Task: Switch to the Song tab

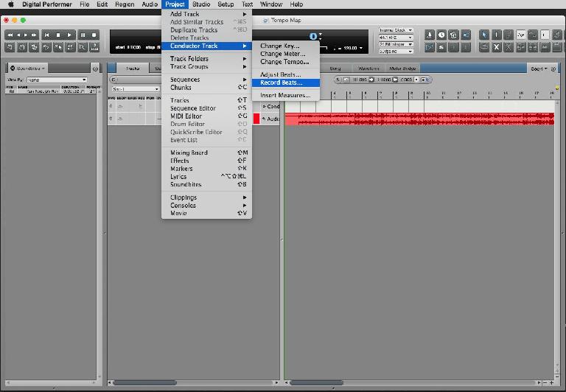Action: (x=335, y=69)
